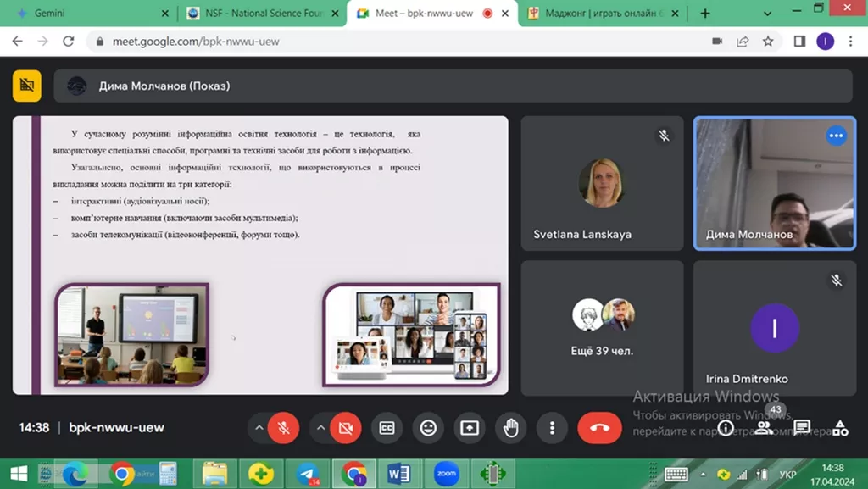Open Telegram from the Windows taskbar
This screenshot has width=868, height=489.
308,473
